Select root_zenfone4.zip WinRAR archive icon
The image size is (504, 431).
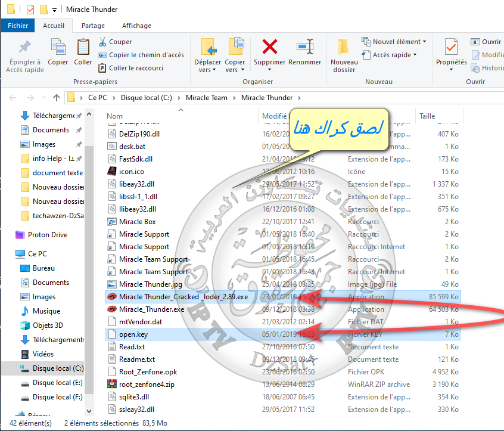coord(111,385)
